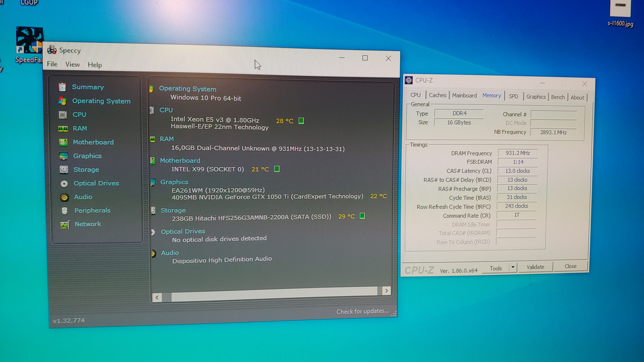Click the Audio speaker icon in sidebar

(x=64, y=197)
